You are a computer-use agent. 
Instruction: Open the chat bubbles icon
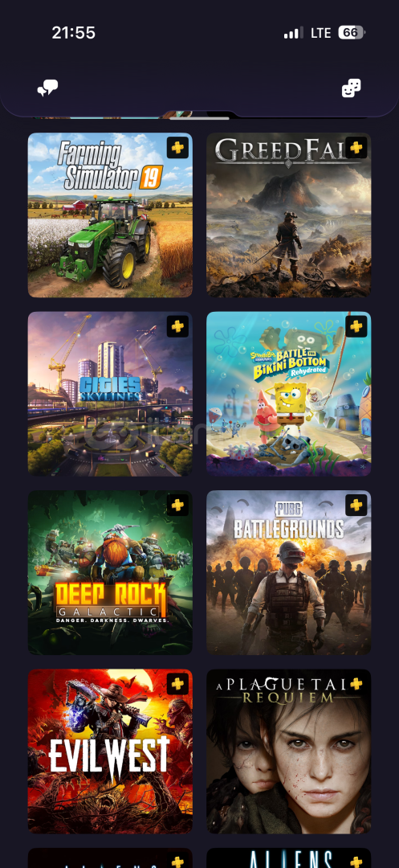coord(47,88)
